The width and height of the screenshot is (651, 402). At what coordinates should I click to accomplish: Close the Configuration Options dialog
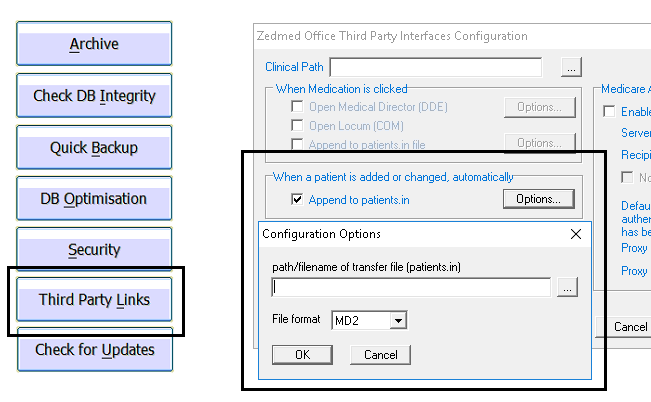[576, 234]
